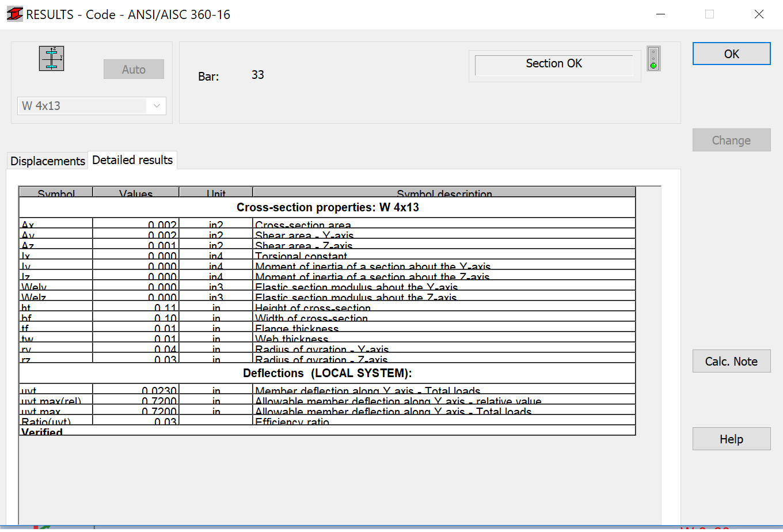Select the Detailed results tab

click(132, 160)
